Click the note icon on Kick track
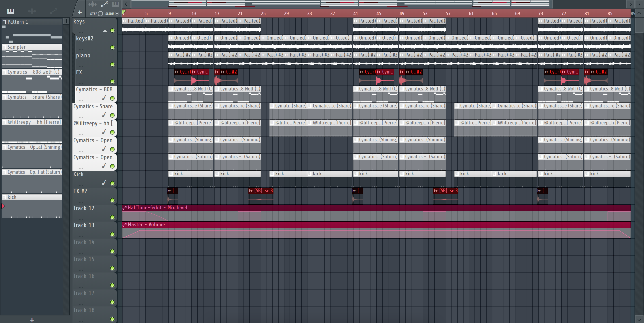The width and height of the screenshot is (644, 323). tap(104, 182)
